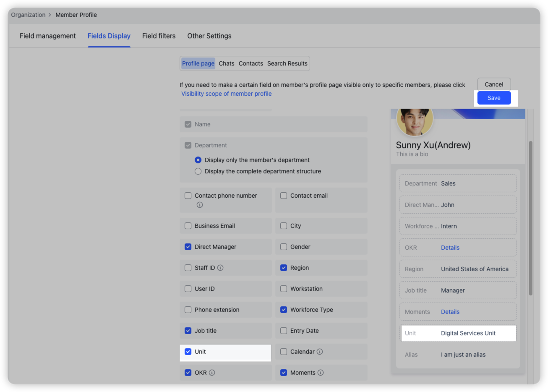Enable the Contact email checkbox
This screenshot has height=392, width=548.
click(284, 196)
